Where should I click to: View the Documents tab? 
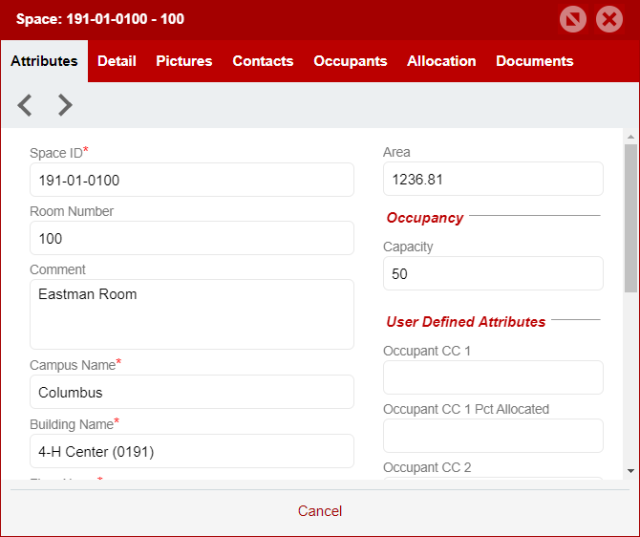(534, 61)
